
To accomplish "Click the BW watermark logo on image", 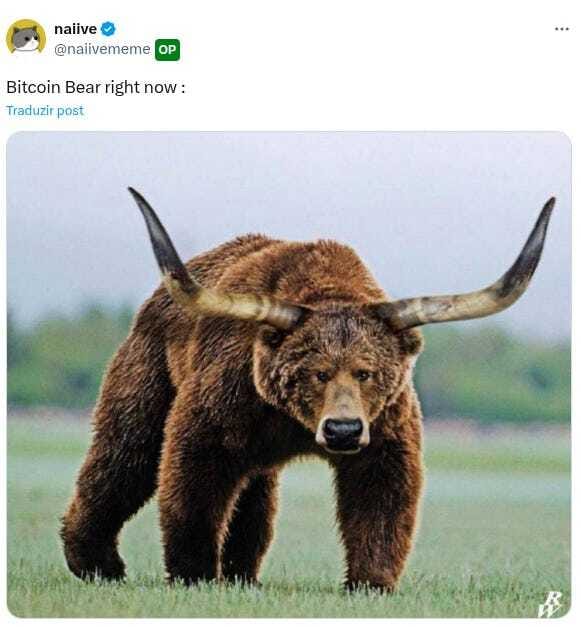I will (550, 604).
